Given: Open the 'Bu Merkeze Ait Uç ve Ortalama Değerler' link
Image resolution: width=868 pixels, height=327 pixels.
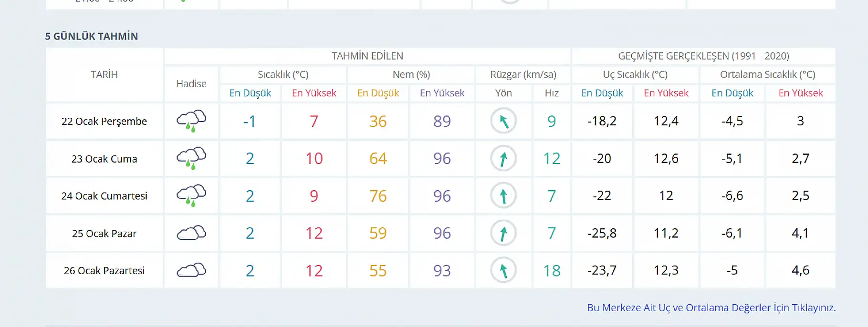Looking at the screenshot, I should click(x=711, y=308).
